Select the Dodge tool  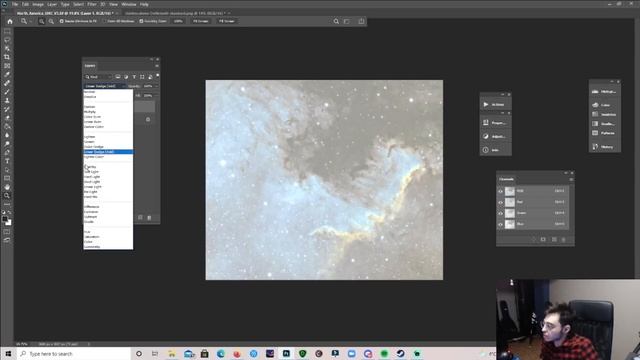pos(7,144)
